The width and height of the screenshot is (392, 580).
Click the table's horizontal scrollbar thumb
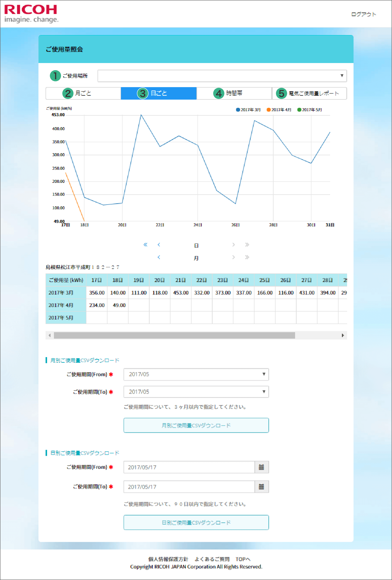point(174,335)
